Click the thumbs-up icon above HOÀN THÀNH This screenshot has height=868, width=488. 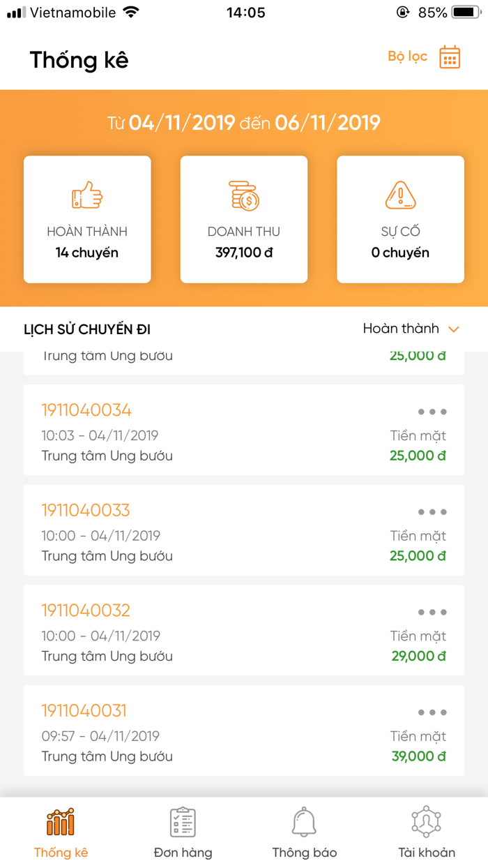point(86,194)
